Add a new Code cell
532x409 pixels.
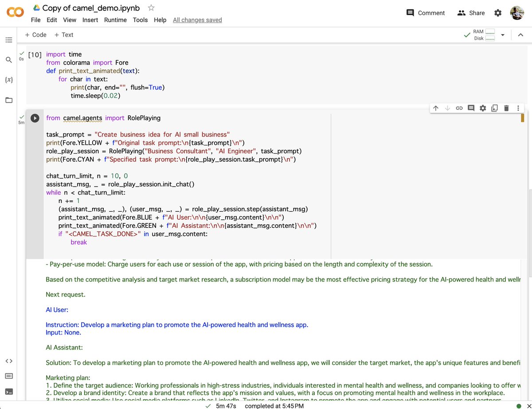[x=35, y=35]
